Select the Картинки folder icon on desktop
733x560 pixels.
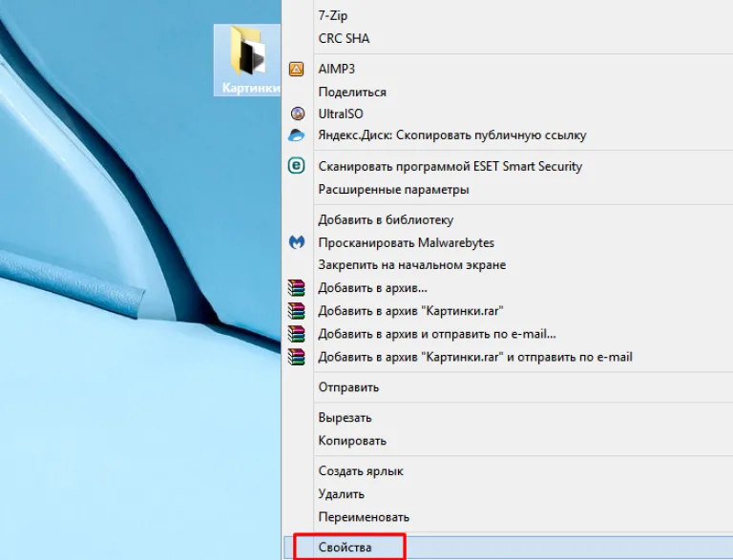click(x=249, y=51)
